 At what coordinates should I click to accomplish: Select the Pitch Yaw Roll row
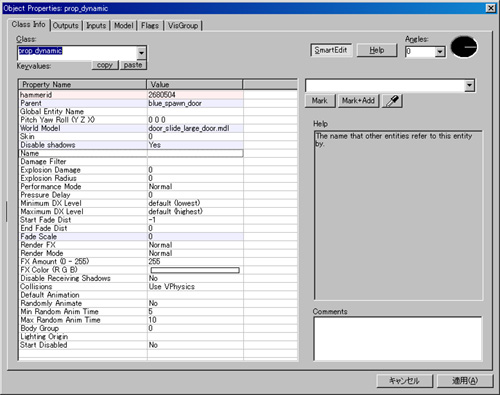(131, 120)
